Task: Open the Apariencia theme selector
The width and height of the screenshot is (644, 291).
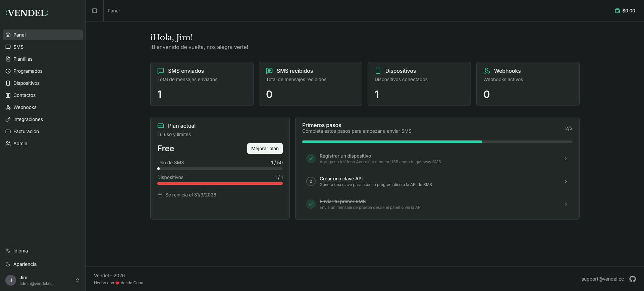Action: [43, 264]
